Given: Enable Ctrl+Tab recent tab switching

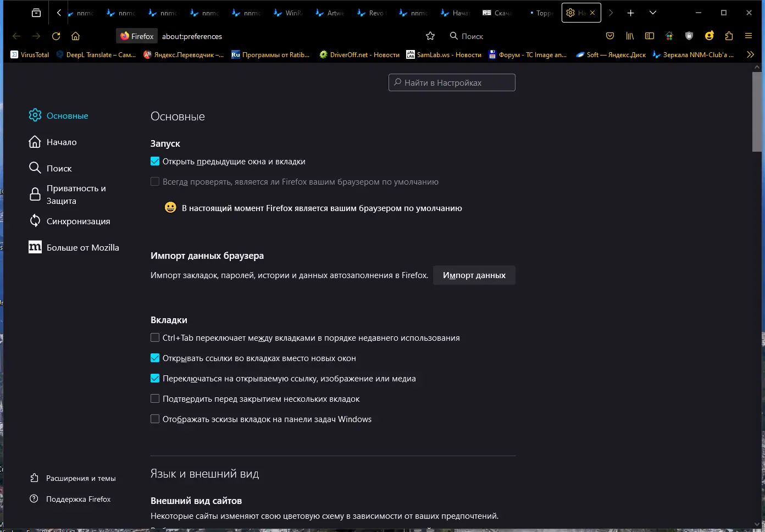Looking at the screenshot, I should click(155, 337).
